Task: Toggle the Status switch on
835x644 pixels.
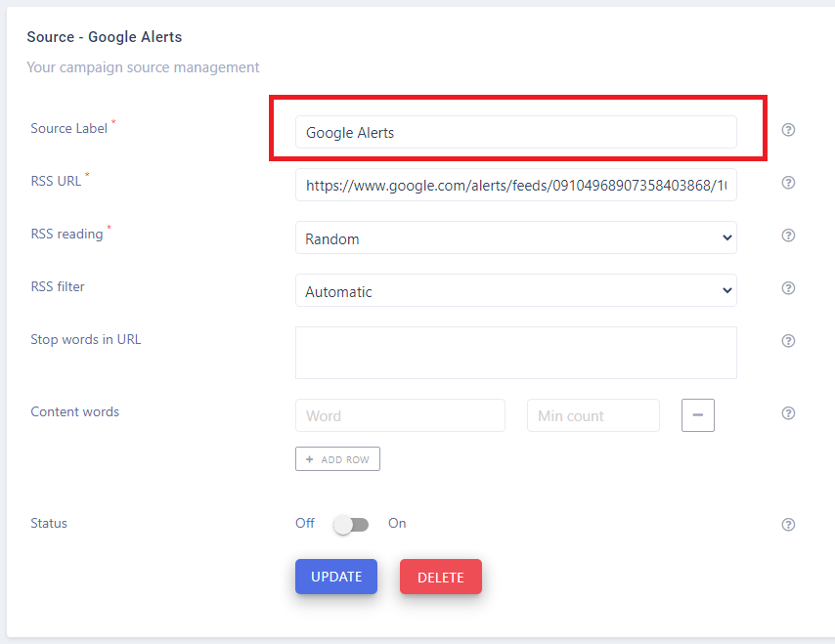Action: pyautogui.click(x=351, y=525)
